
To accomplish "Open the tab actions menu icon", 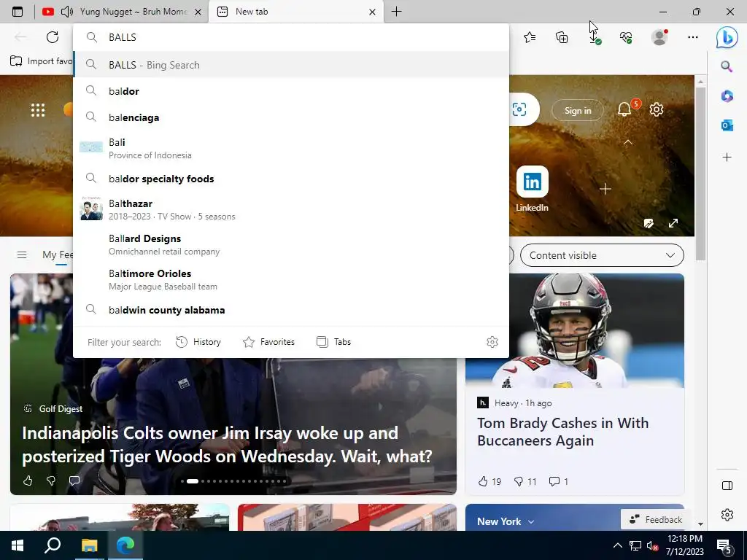I will click(x=18, y=12).
